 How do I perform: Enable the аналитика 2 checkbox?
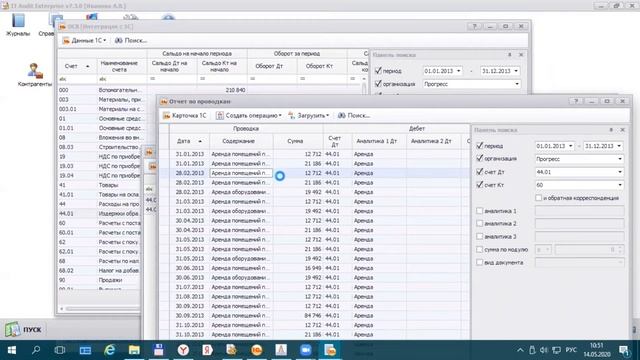[480, 224]
